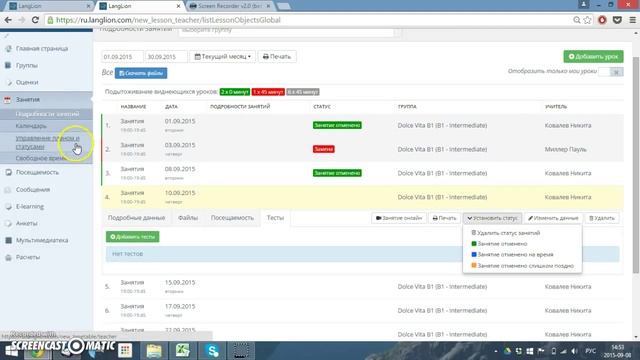Click Добавить тесты button

pyautogui.click(x=133, y=237)
